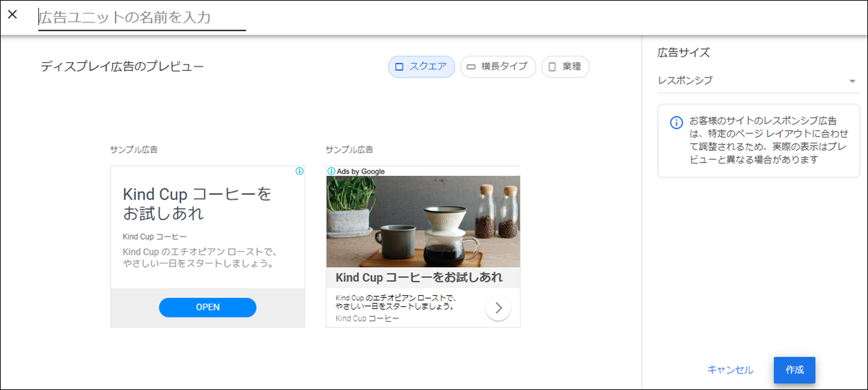Click the small 'Kind Cup コーヒー' brand line in the text ad
868x390 pixels.
click(x=155, y=237)
